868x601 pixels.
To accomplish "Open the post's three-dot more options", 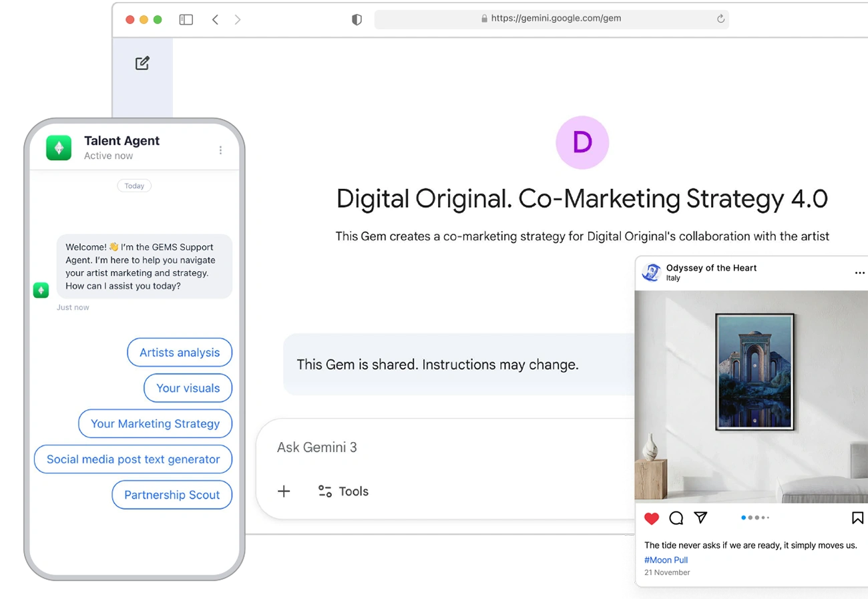I will [x=859, y=272].
